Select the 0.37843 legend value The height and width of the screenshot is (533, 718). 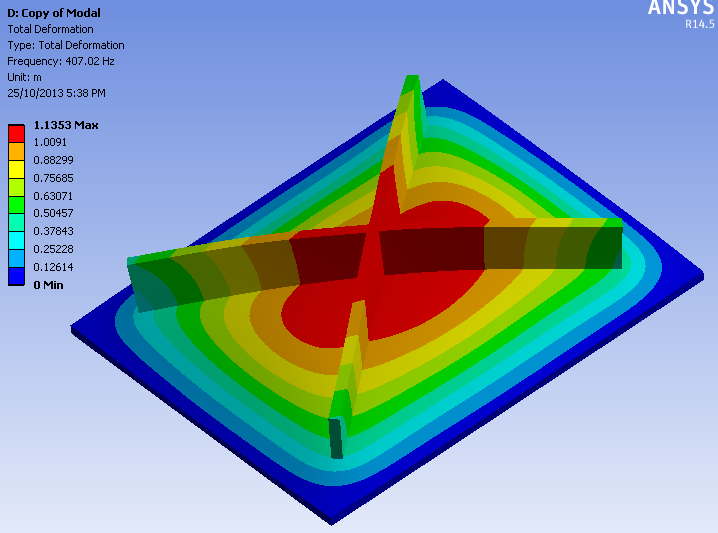54,231
